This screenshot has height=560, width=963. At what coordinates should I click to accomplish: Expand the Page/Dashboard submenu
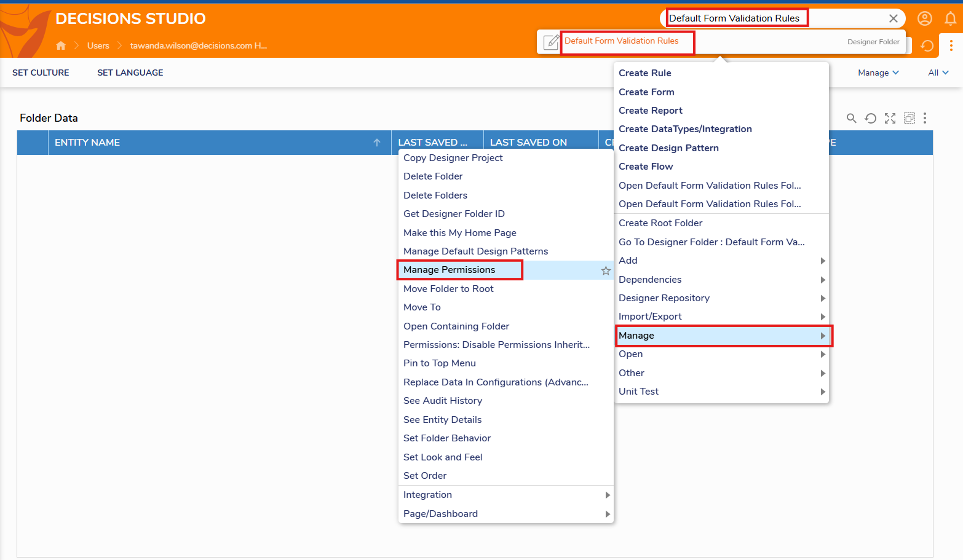(x=506, y=514)
